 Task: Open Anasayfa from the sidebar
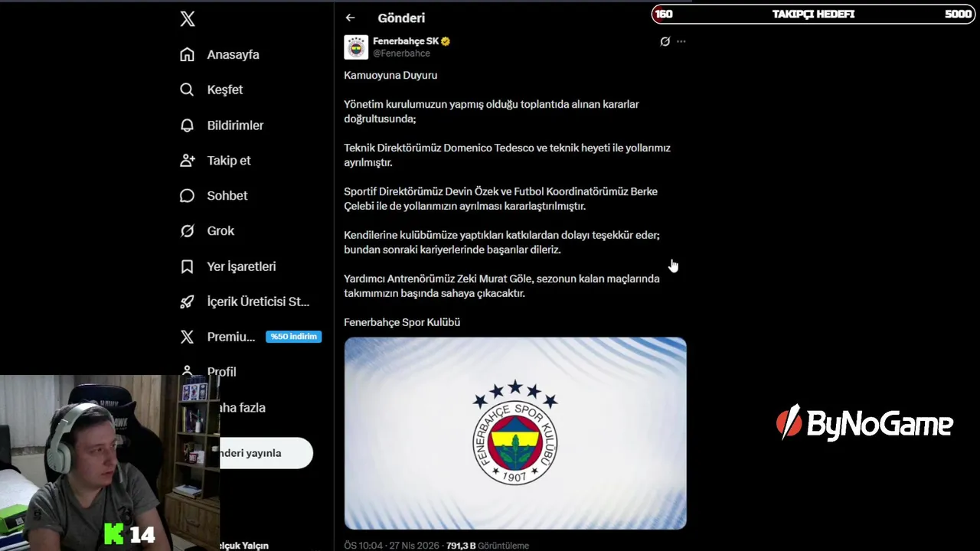coord(233,54)
